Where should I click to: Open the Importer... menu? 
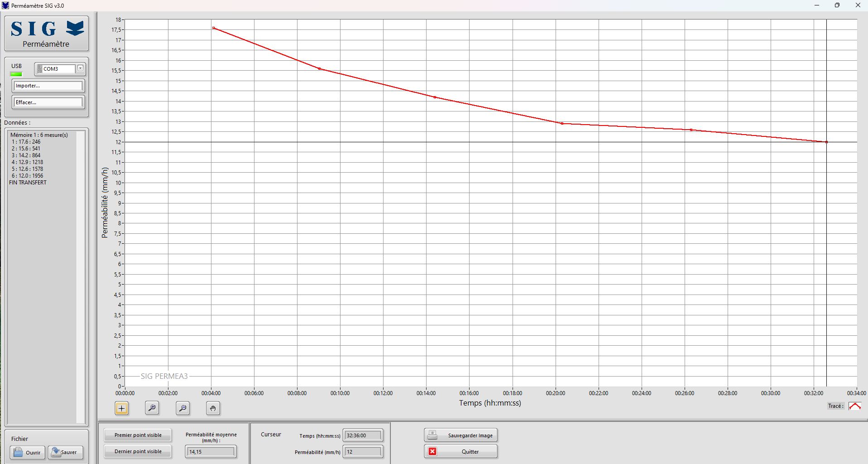[48, 86]
